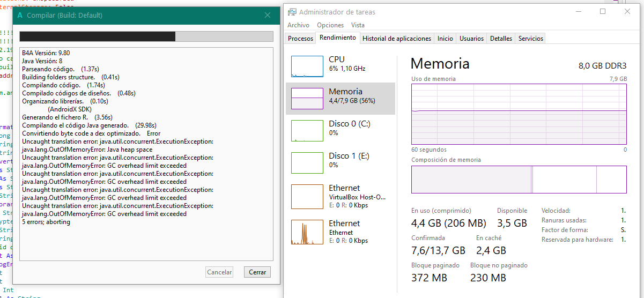This screenshot has width=644, height=298.
Task: Open the Opciones menu
Action: tap(330, 25)
